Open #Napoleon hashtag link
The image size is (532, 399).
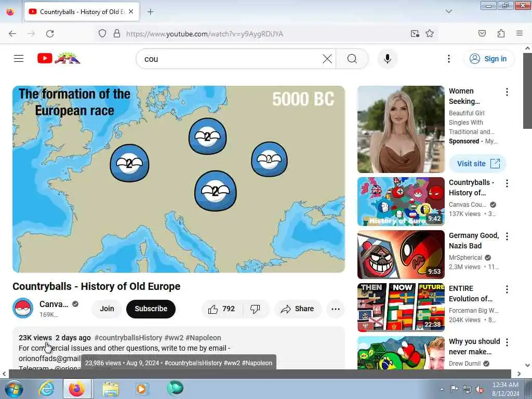point(203,338)
